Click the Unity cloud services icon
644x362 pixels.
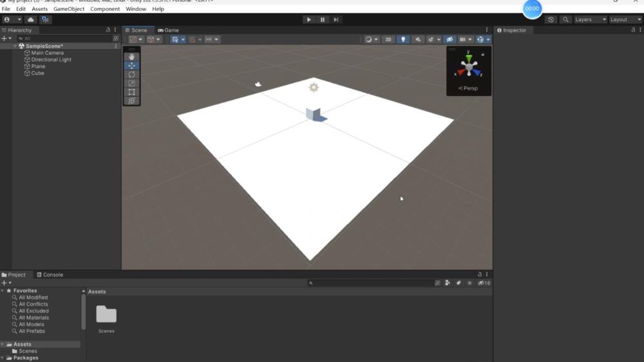pos(30,20)
